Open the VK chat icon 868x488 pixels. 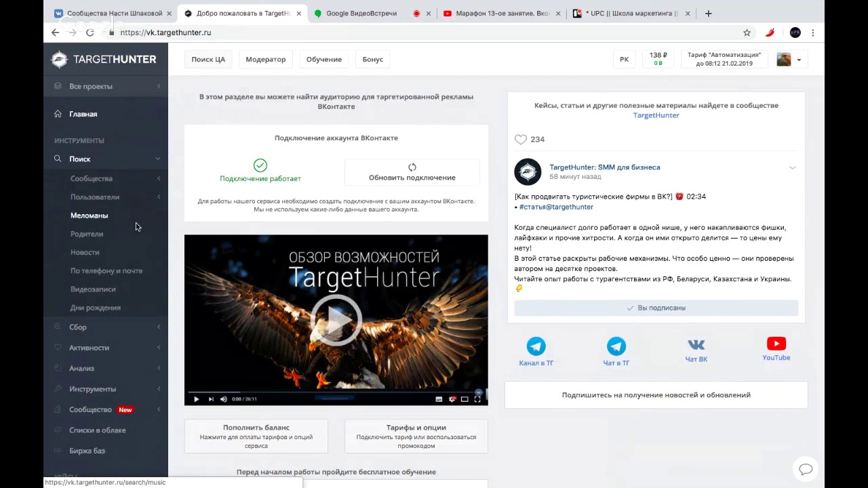click(x=696, y=345)
